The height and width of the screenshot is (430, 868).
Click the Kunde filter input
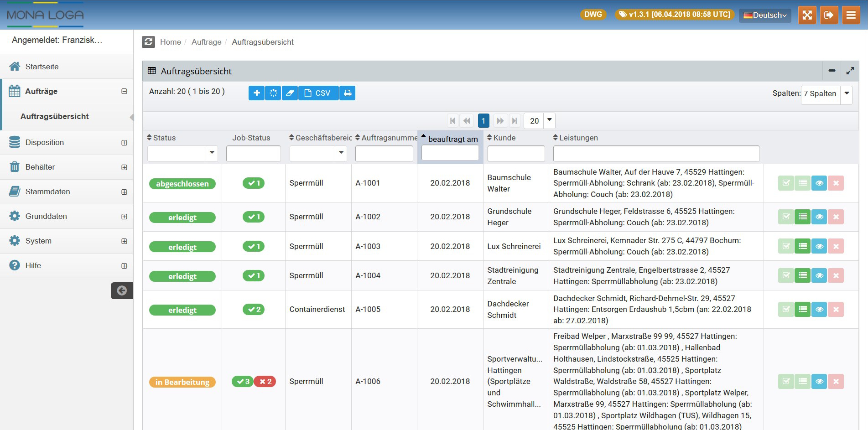pos(516,154)
